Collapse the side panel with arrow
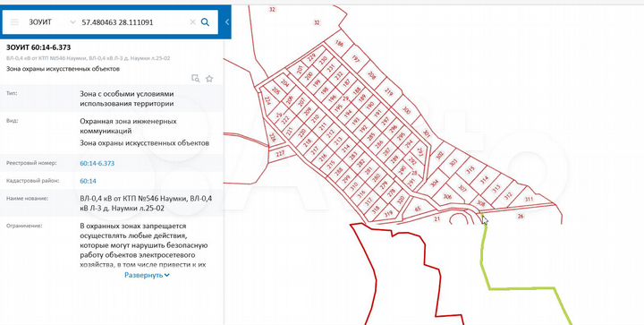The width and height of the screenshot is (644, 325). click(227, 22)
